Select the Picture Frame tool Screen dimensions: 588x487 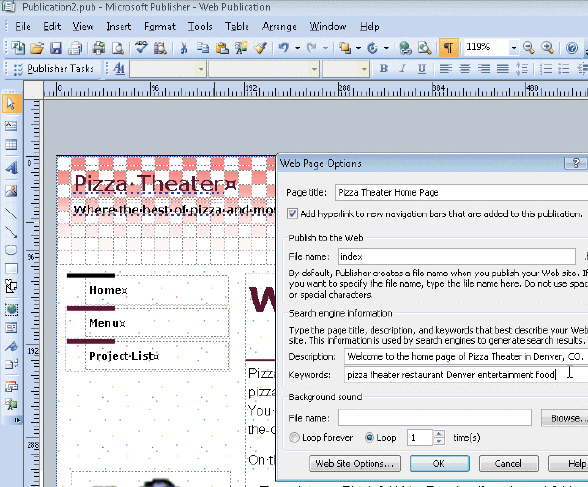11,191
